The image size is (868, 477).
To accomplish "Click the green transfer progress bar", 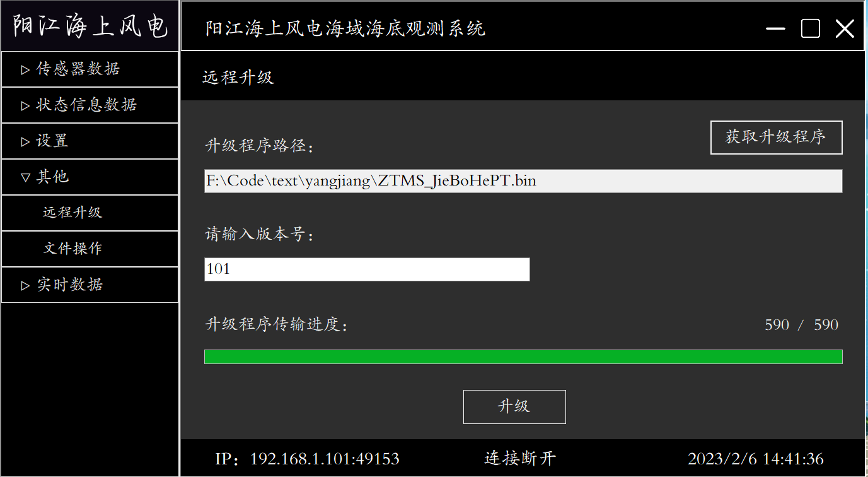I will click(x=523, y=356).
